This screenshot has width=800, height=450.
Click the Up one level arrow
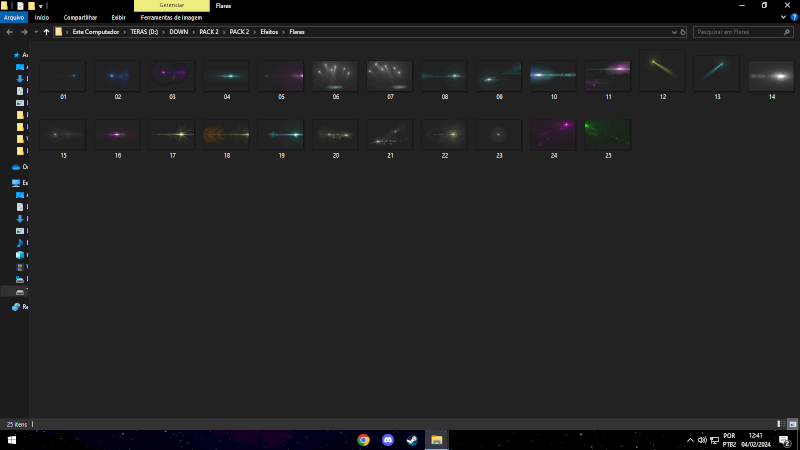46,32
